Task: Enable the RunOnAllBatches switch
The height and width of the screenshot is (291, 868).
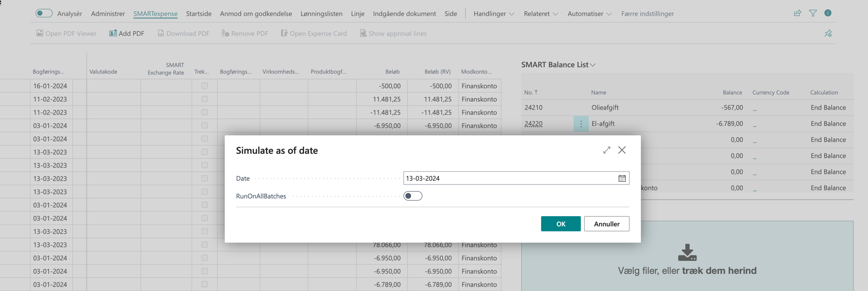Action: 412,196
